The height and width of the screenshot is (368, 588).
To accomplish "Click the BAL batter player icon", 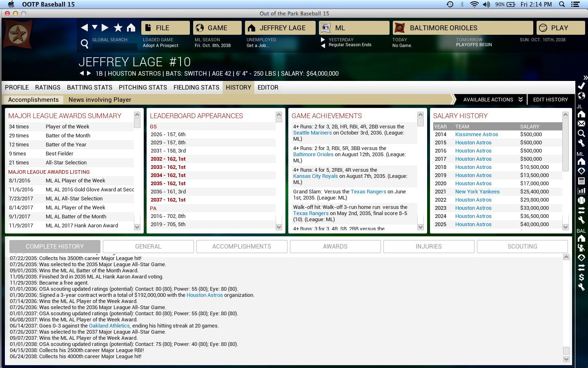I will (x=581, y=248).
